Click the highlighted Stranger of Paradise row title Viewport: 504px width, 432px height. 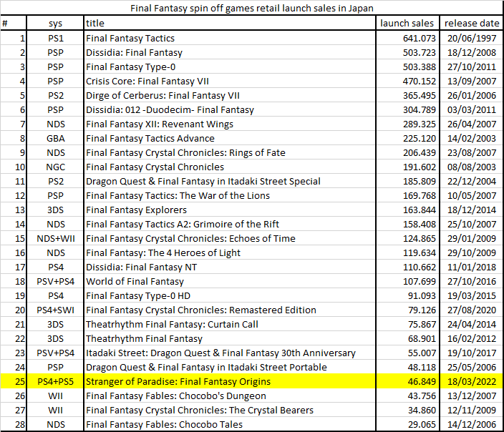178,381
